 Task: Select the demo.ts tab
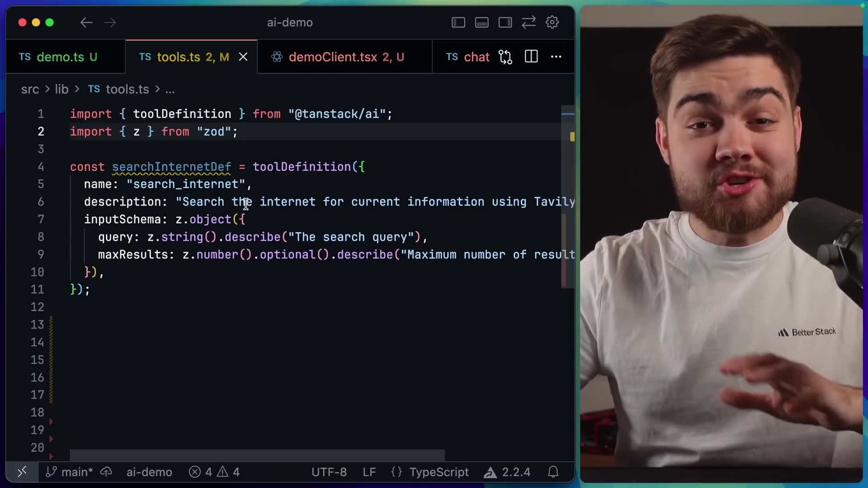coord(60,56)
